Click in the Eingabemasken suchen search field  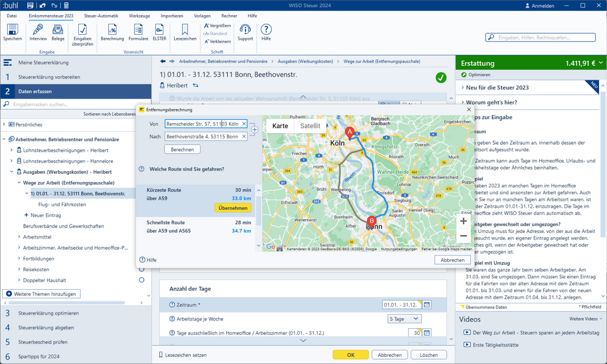[x=76, y=104]
